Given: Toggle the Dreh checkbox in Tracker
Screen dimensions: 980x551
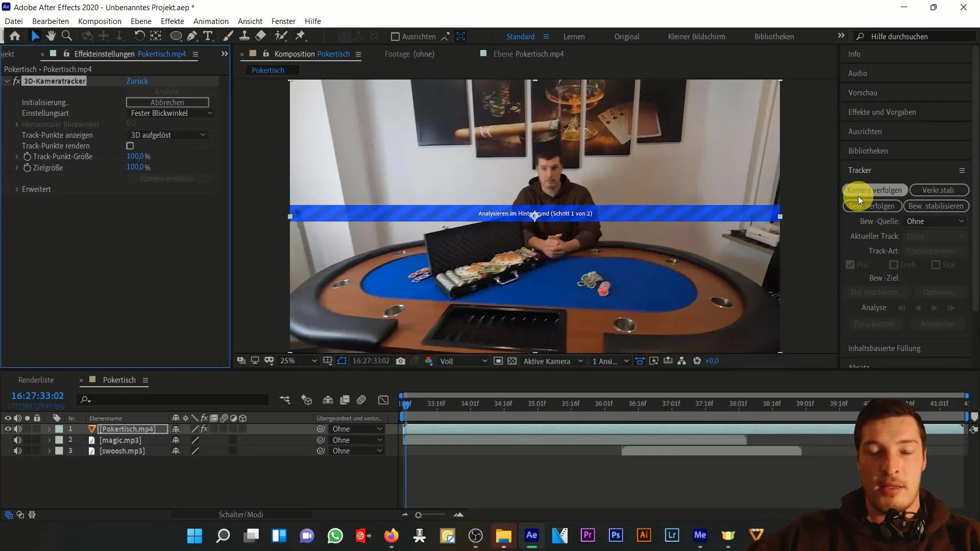Looking at the screenshot, I should coord(894,265).
